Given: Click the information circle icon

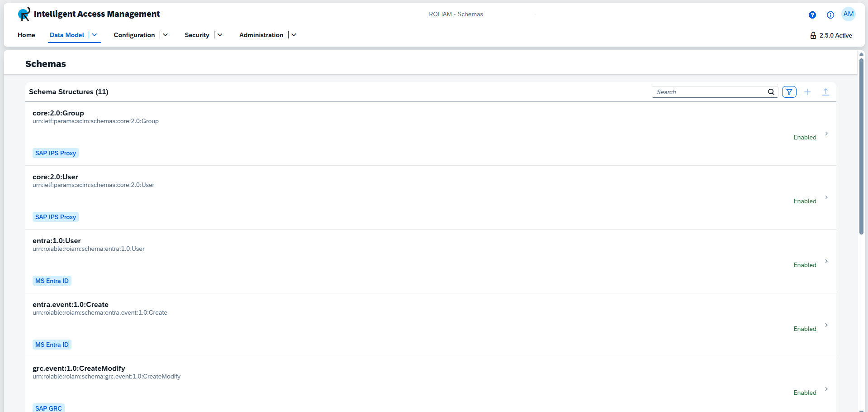Looking at the screenshot, I should (830, 15).
